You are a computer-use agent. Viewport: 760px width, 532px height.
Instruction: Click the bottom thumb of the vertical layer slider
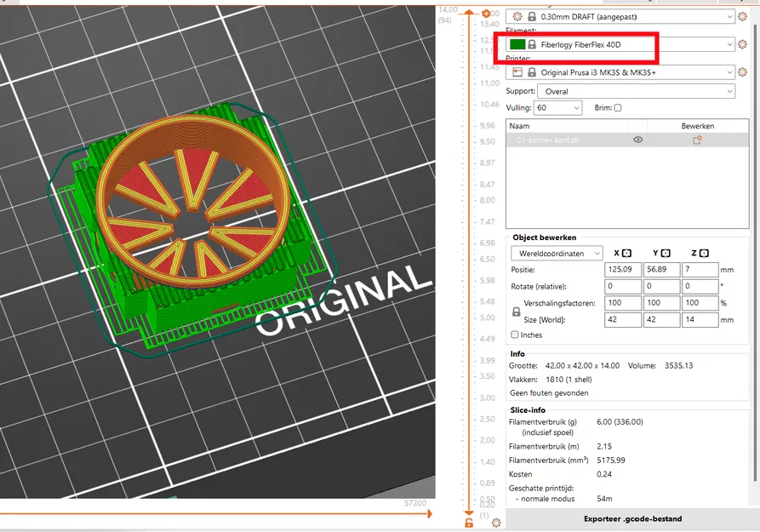click(469, 512)
